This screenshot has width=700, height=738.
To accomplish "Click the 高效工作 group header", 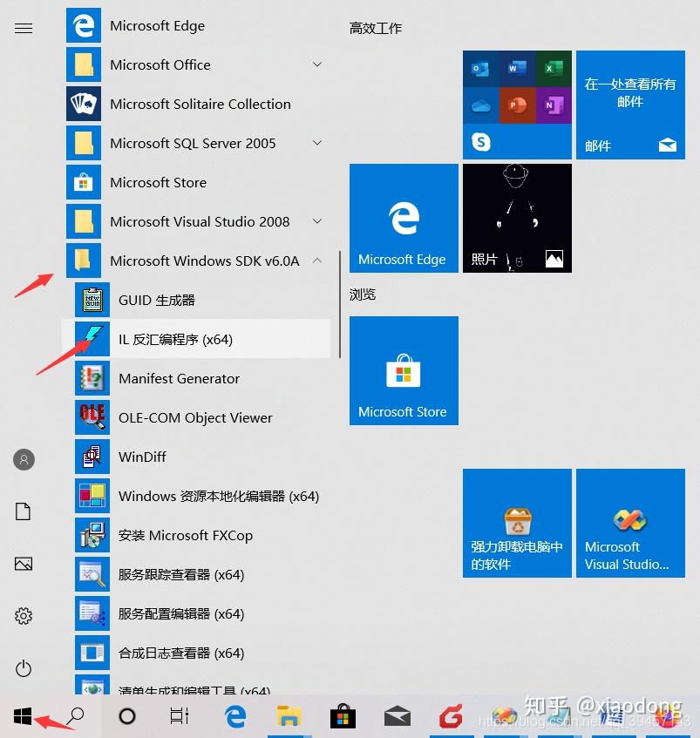I will (375, 28).
